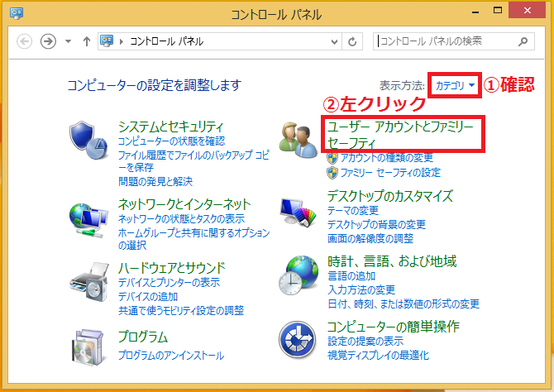Open the カテゴリ view-by dropdown

click(455, 85)
